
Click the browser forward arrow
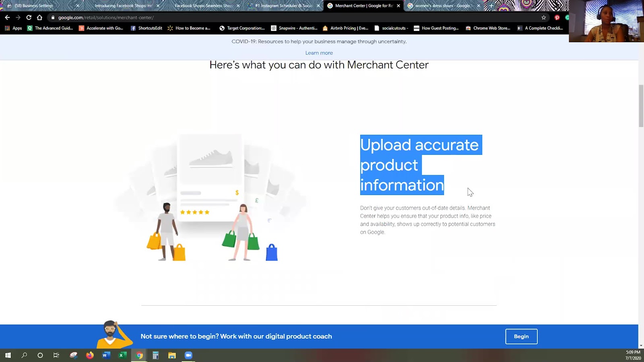point(18,17)
